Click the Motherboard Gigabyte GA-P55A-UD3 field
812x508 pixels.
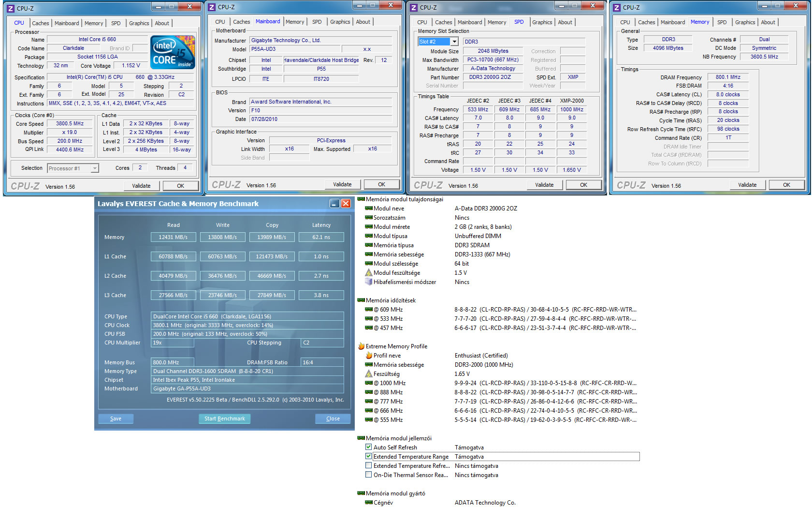[x=247, y=388]
